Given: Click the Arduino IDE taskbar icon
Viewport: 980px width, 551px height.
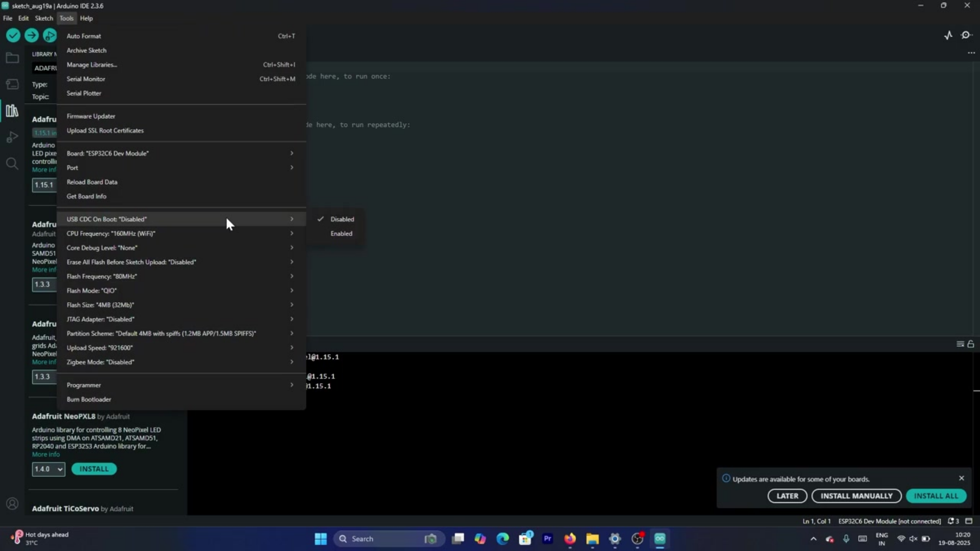Looking at the screenshot, I should (x=660, y=539).
